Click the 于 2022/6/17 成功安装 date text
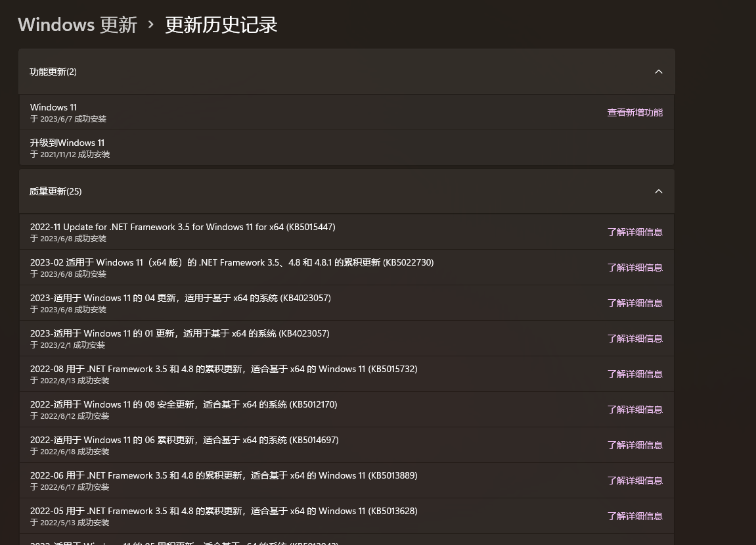 coord(70,487)
